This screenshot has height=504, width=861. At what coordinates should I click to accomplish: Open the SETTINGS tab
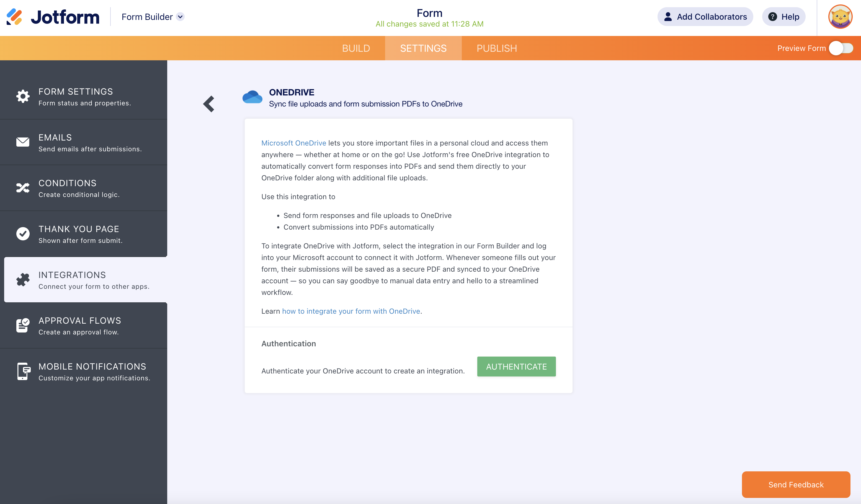423,48
